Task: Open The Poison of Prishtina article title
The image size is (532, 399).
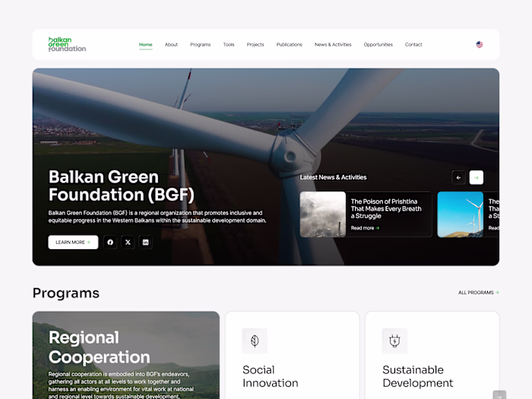Action: pos(386,209)
